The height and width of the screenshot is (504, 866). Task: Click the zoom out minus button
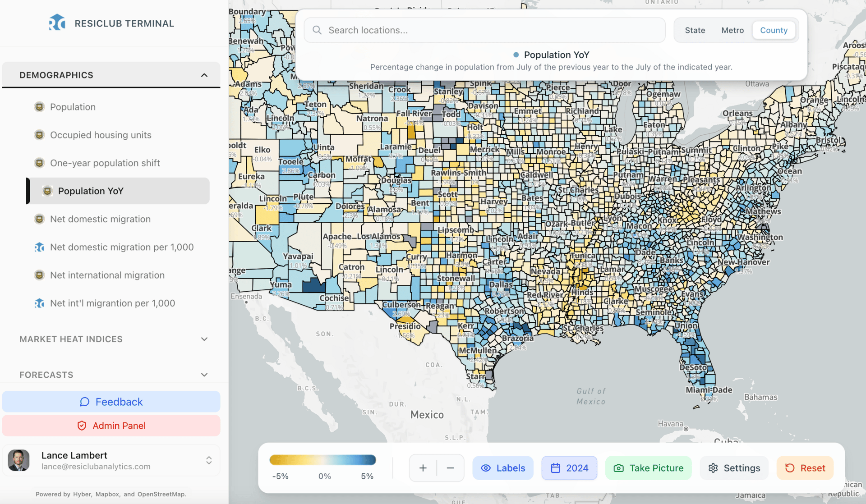[450, 468]
